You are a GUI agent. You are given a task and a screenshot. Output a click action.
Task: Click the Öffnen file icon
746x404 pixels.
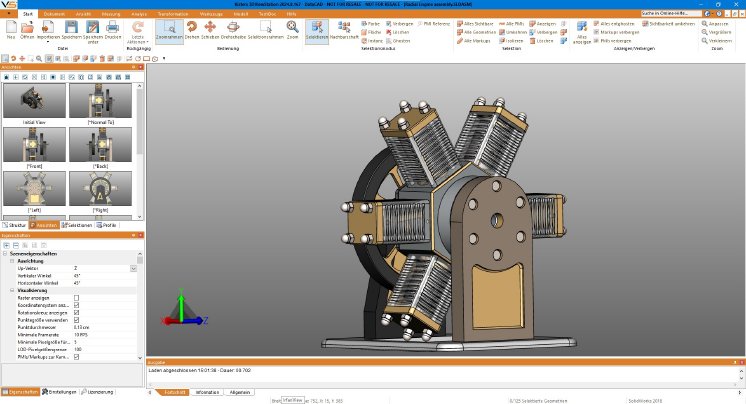pyautogui.click(x=28, y=27)
